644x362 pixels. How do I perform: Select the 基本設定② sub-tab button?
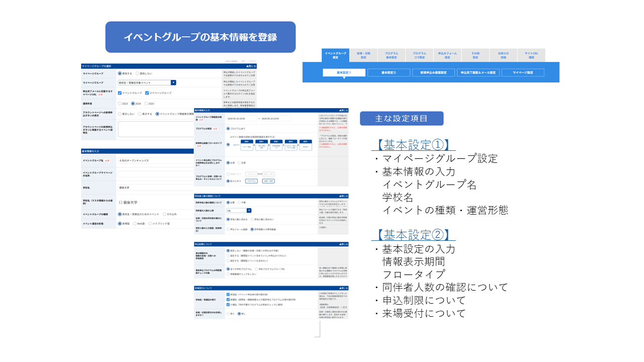[x=388, y=72]
